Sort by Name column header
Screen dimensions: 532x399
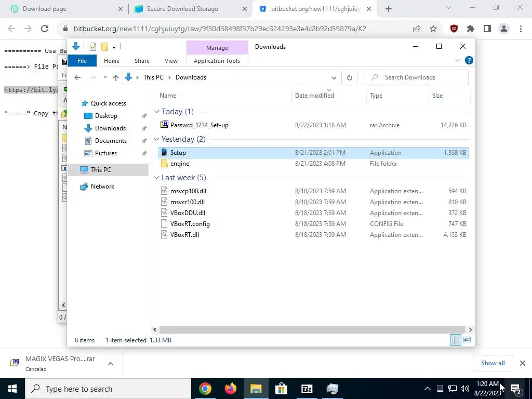224,96
